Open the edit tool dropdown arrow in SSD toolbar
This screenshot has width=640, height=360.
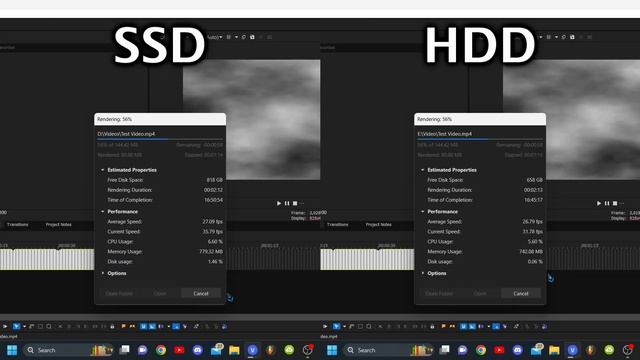coord(24,326)
